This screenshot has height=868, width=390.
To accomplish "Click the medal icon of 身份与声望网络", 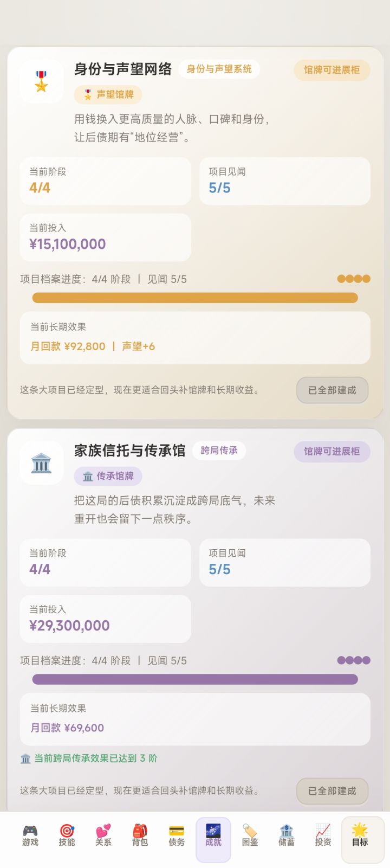I will click(42, 81).
